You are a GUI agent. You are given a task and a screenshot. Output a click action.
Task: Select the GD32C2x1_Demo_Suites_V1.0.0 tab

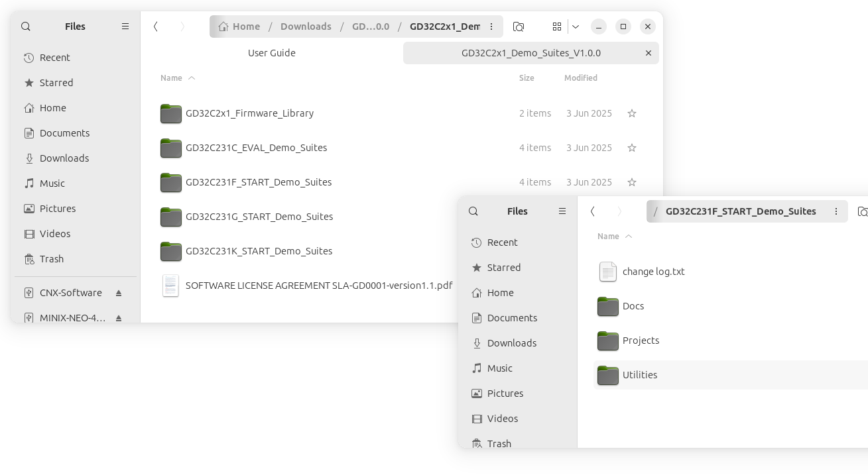[x=530, y=53]
